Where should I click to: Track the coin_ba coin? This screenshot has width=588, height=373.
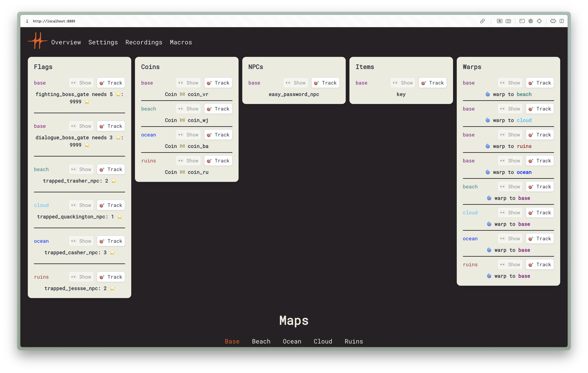click(218, 135)
